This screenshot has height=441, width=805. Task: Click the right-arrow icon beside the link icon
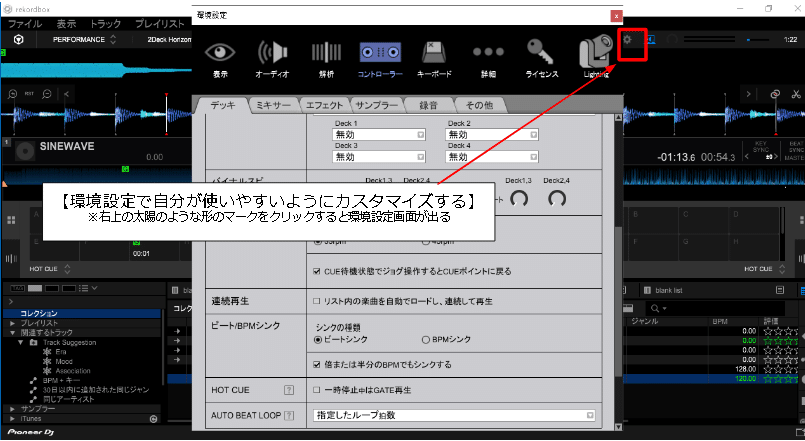(749, 94)
